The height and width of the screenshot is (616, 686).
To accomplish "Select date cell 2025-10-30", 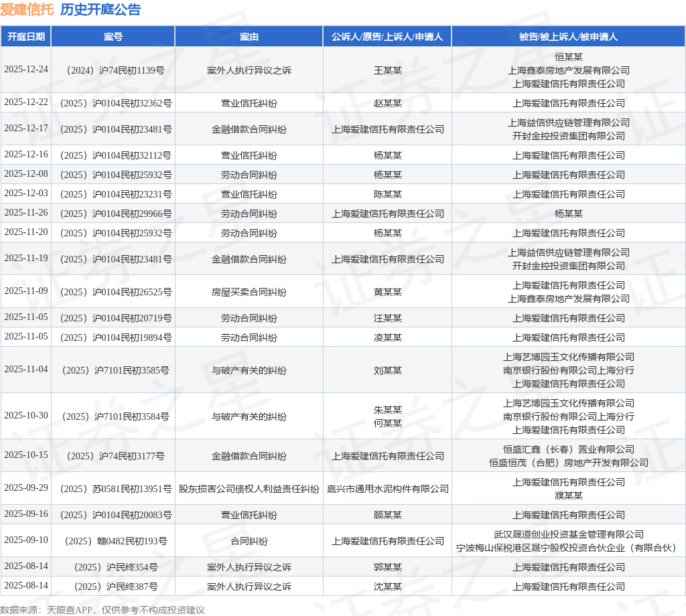I will 26,416.
